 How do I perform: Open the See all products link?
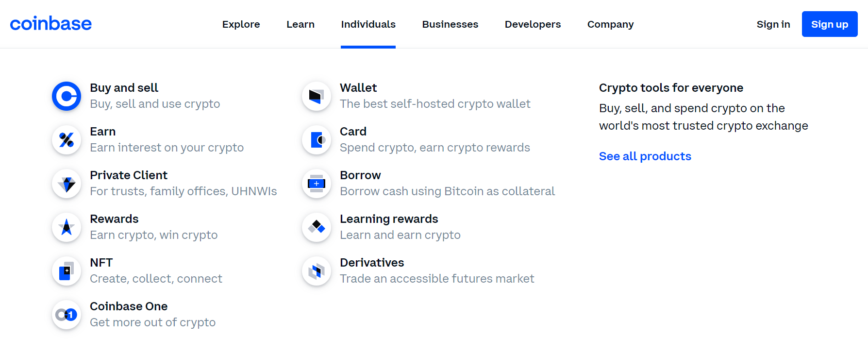(x=645, y=156)
